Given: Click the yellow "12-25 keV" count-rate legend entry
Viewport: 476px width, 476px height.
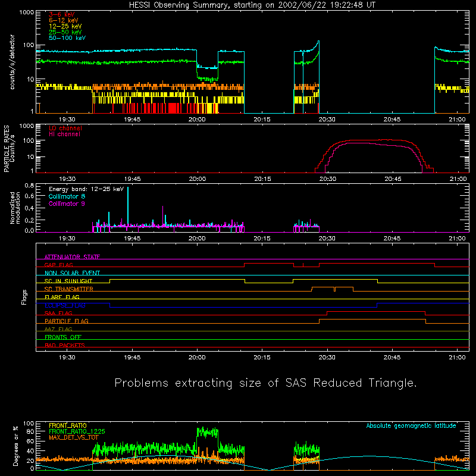Looking at the screenshot, I should [65, 26].
